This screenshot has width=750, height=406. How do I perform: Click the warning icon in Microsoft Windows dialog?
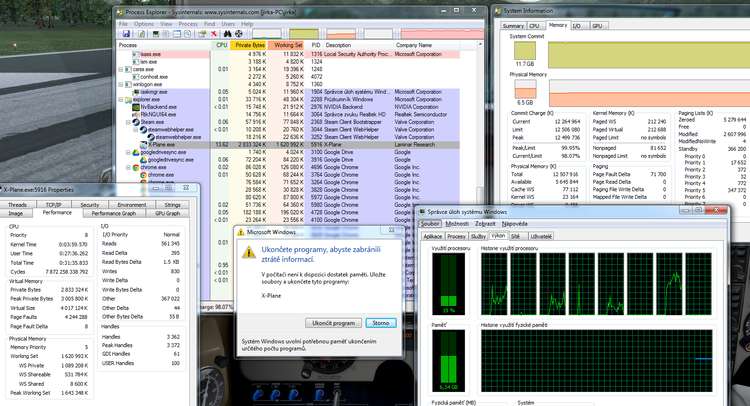(248, 252)
